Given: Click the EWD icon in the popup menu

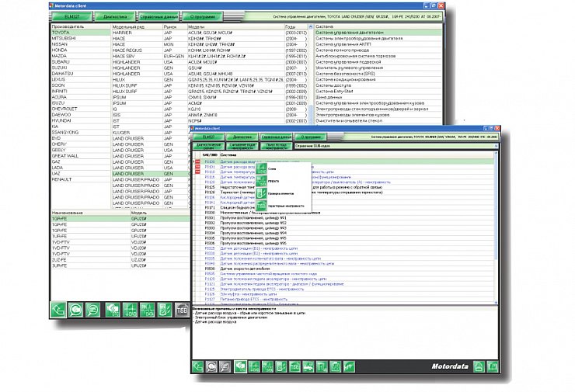Looking at the screenshot, I should tap(261, 169).
